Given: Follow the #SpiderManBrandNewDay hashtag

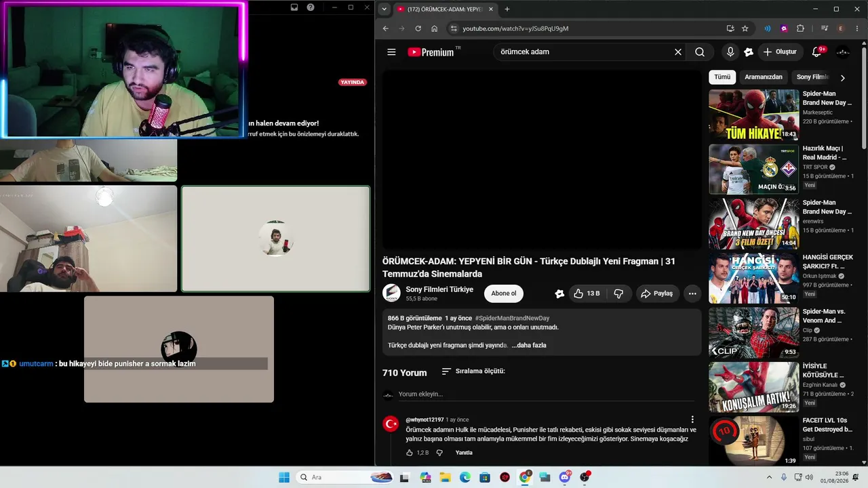Looking at the screenshot, I should click(x=512, y=318).
